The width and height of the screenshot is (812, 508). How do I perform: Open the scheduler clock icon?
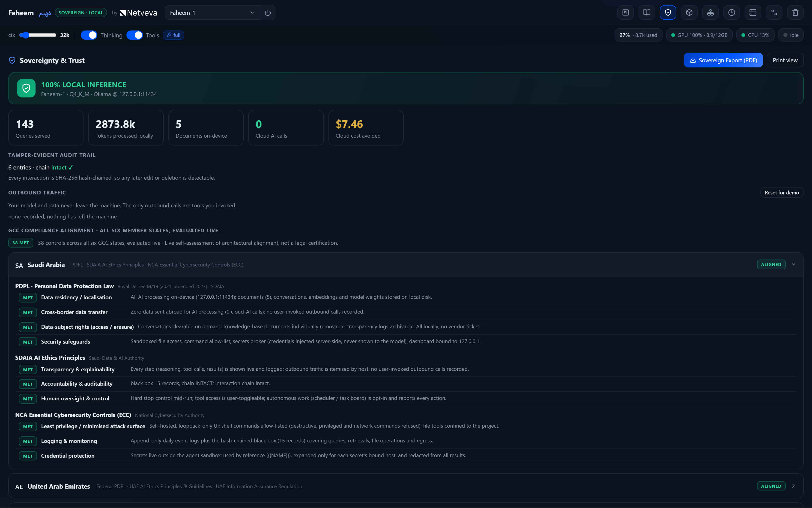731,12
